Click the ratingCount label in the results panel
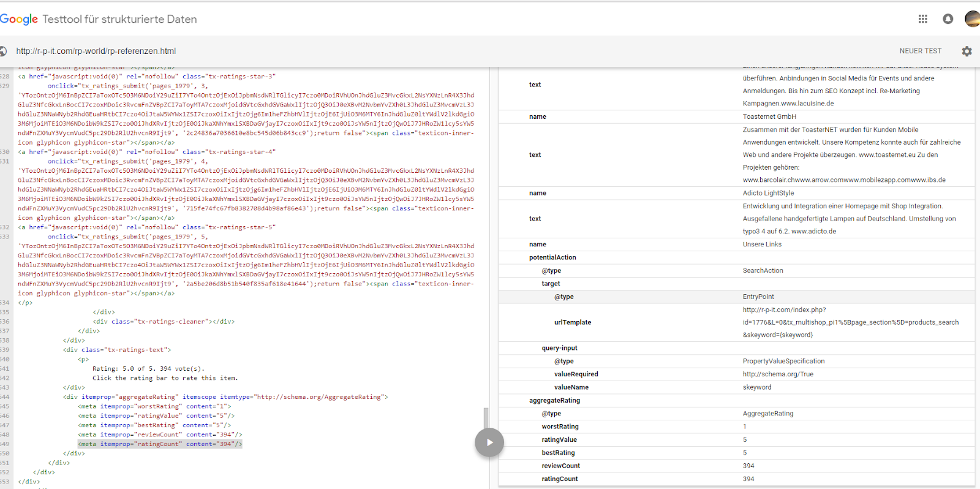Screen dimensions: 980x489 [x=560, y=479]
